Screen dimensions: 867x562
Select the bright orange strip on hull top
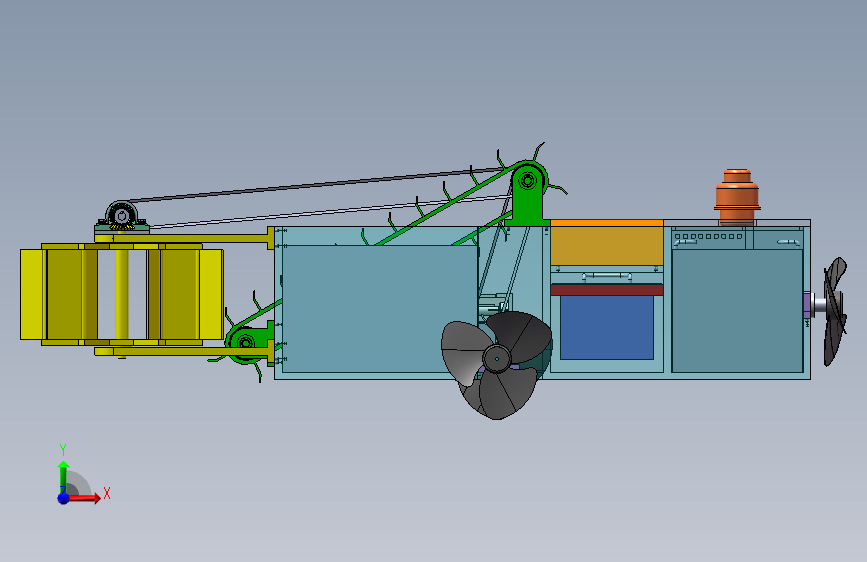coord(607,223)
